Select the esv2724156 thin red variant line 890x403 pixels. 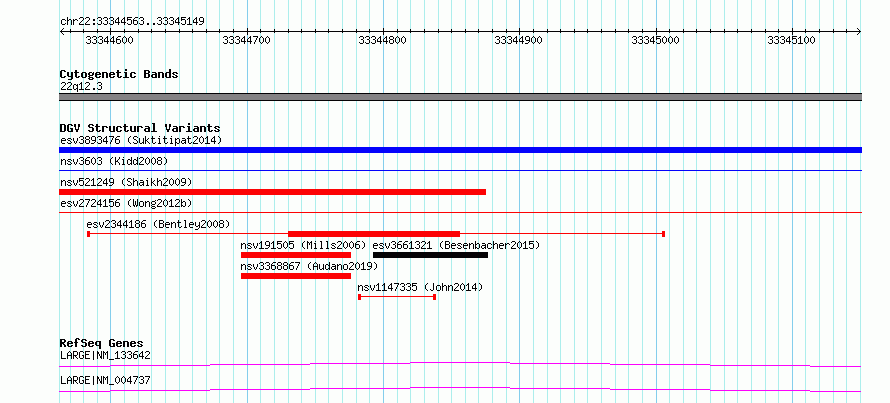pos(460,212)
